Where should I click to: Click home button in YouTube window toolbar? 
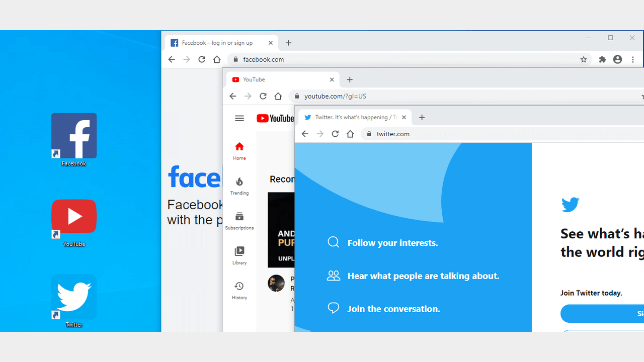[x=278, y=96]
